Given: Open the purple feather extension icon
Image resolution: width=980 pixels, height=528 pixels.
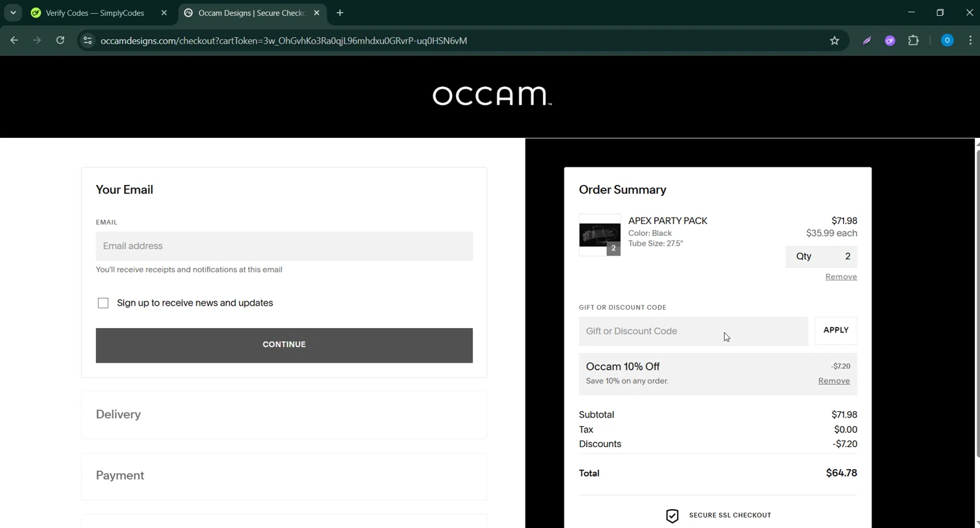Looking at the screenshot, I should (x=867, y=41).
